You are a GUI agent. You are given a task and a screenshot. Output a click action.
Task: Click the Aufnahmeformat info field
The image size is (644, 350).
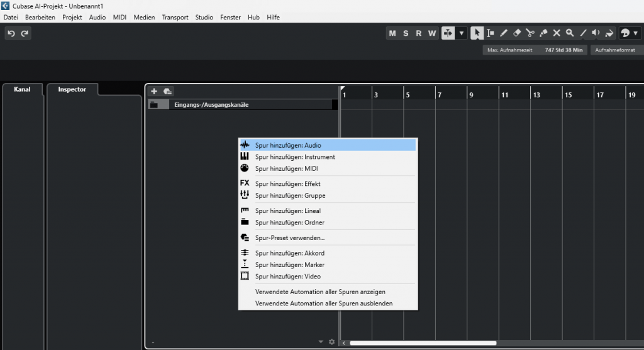coord(617,50)
